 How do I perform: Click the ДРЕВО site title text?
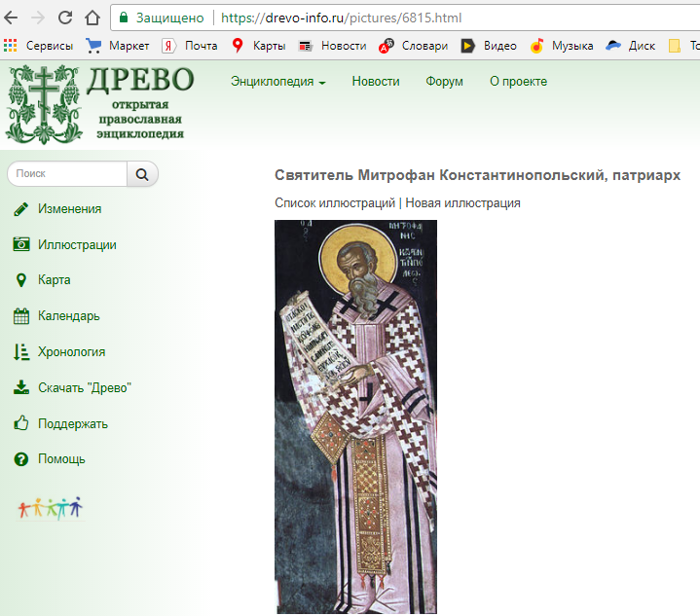click(x=140, y=80)
